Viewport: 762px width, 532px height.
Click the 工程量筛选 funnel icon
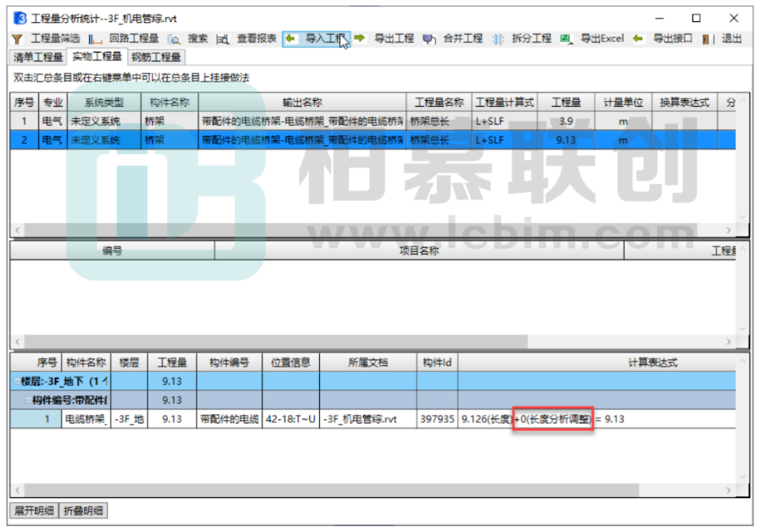(x=18, y=39)
